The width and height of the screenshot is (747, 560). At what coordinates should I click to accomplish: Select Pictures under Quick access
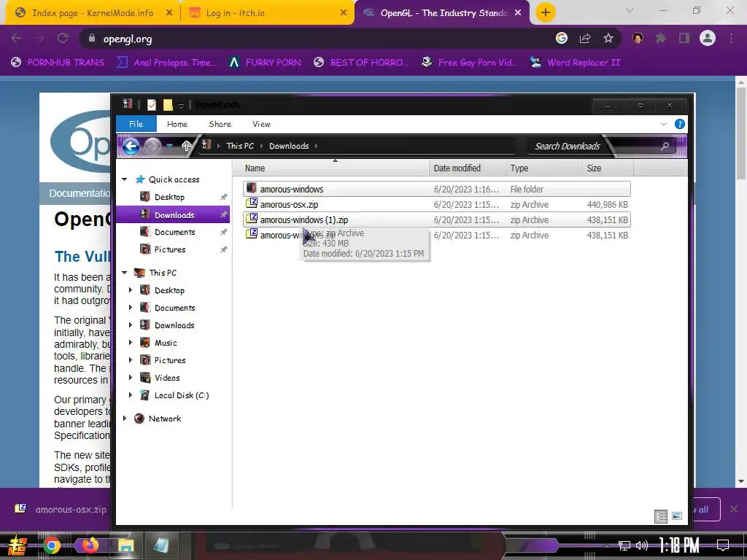[174, 249]
